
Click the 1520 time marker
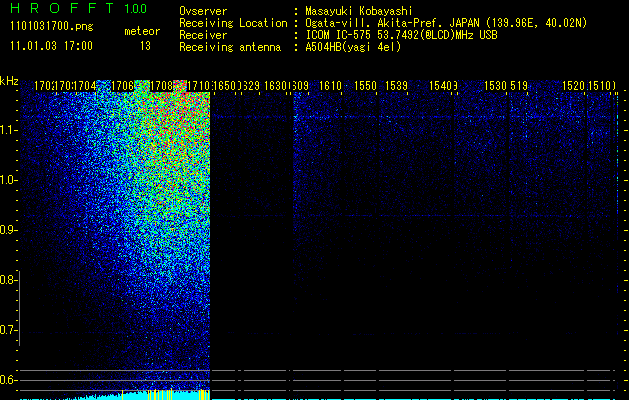click(574, 86)
